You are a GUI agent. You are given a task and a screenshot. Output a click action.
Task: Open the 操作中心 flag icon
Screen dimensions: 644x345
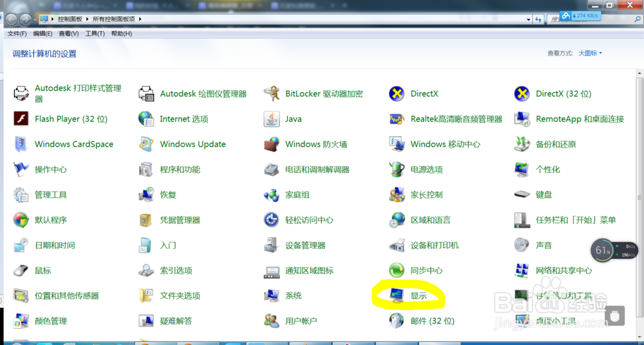click(x=21, y=170)
